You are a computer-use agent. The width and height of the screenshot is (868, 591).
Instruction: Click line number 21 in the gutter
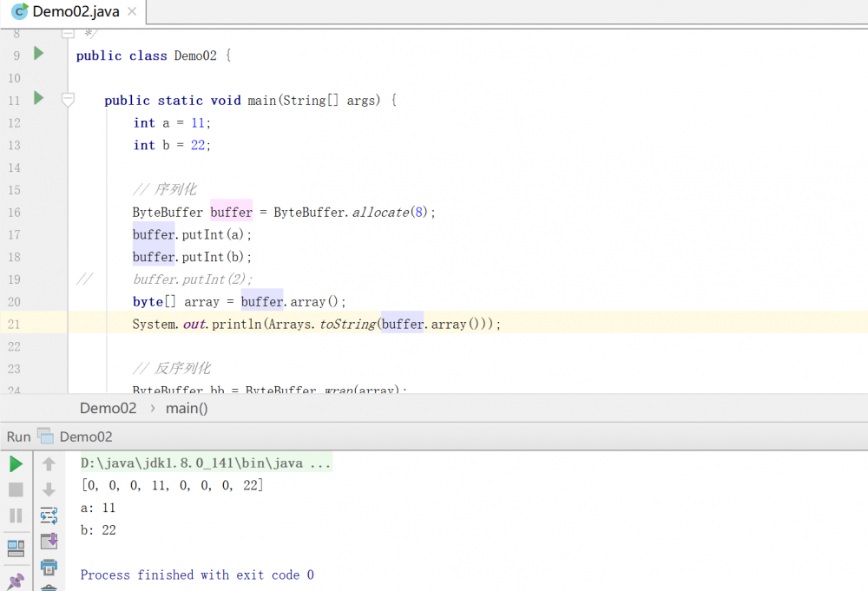[x=14, y=325]
